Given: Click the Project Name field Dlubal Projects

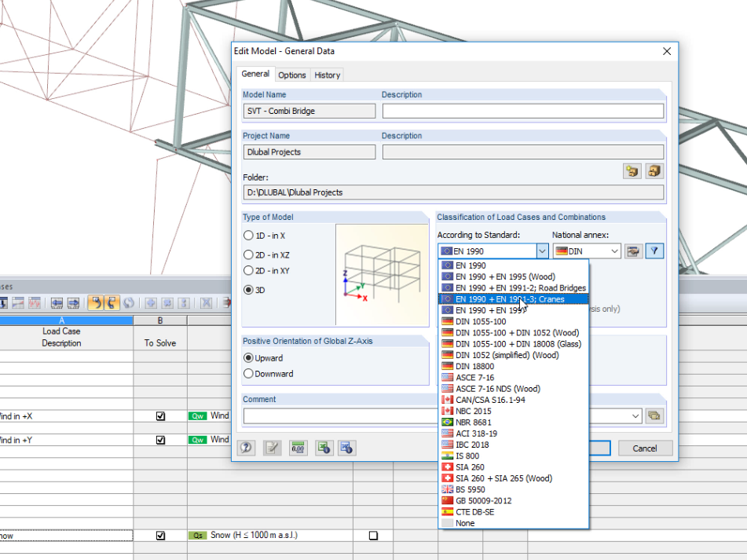Looking at the screenshot, I should [x=309, y=152].
